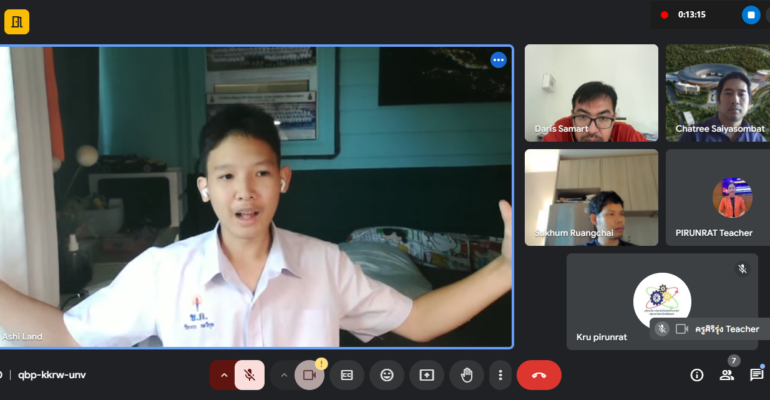Select Daris Samart's video tile

591,93
